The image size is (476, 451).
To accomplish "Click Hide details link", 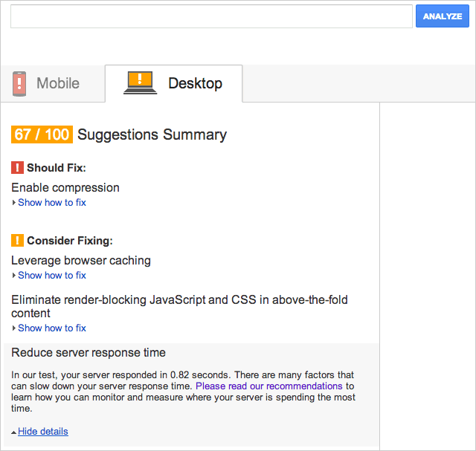I will coord(43,431).
